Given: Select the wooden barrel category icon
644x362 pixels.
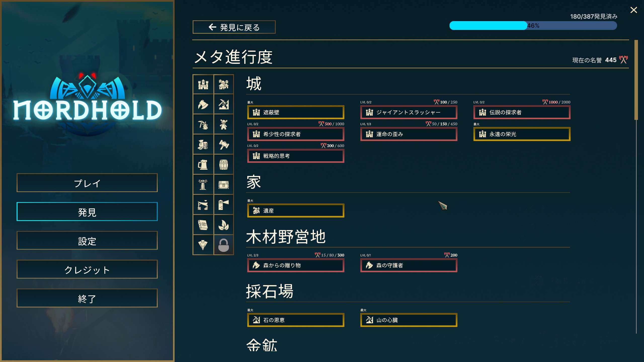Looking at the screenshot, I should tap(223, 165).
